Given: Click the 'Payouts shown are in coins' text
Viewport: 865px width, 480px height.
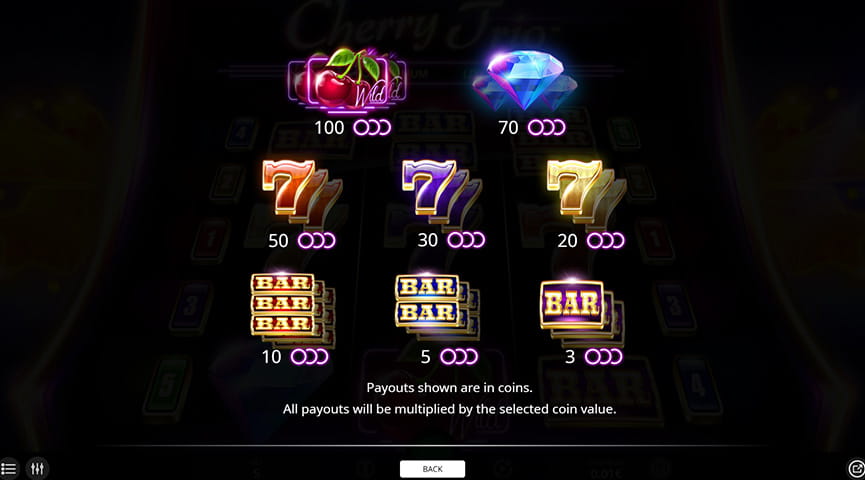Looking at the screenshot, I should pos(450,388).
